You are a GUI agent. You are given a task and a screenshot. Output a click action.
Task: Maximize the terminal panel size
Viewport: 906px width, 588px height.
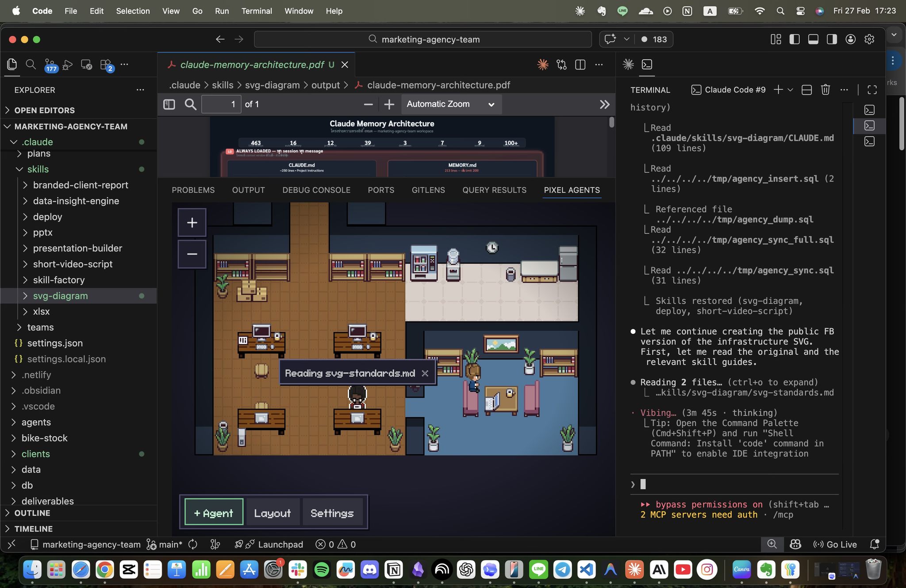pyautogui.click(x=872, y=90)
